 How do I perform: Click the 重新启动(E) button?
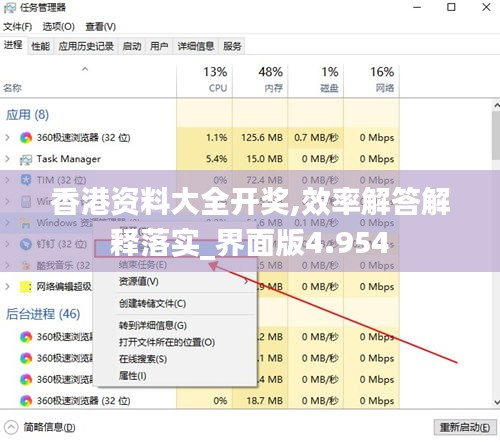click(x=465, y=427)
